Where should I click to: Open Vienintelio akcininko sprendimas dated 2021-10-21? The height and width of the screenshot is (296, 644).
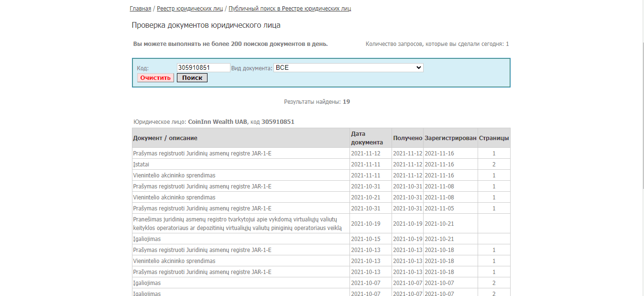[174, 197]
